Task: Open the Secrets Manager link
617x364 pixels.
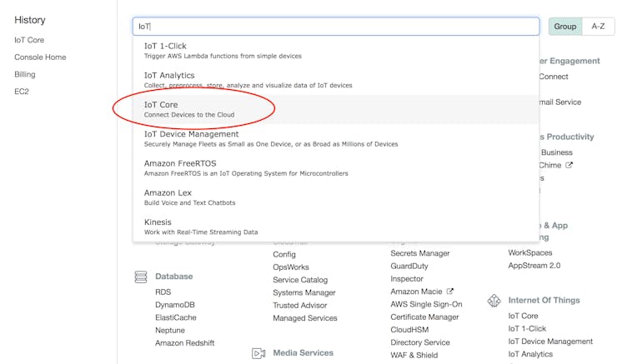Action: coord(420,253)
